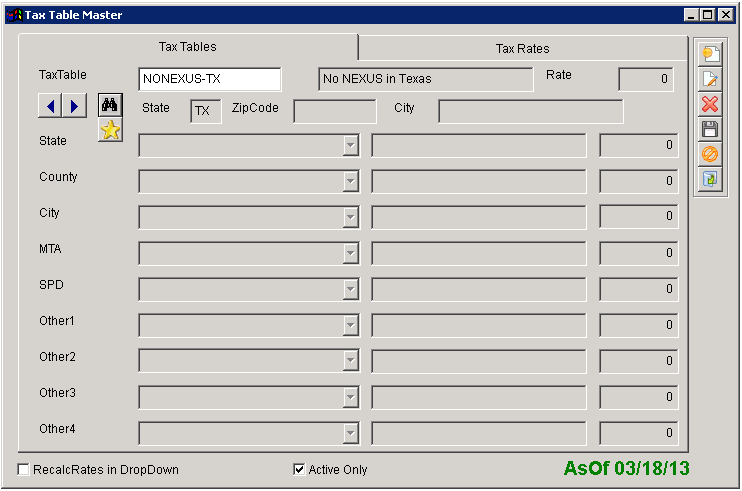
Task: Click the refresh icon in side toolbar
Action: coord(710,179)
